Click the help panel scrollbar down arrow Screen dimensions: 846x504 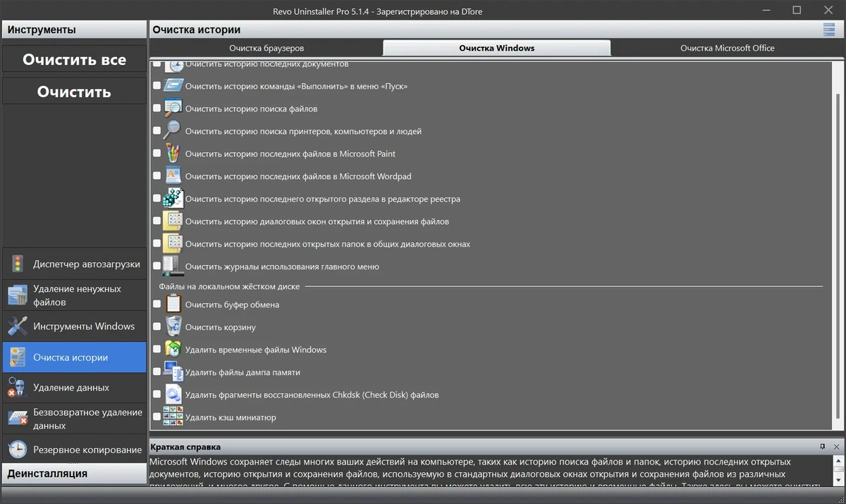click(x=838, y=481)
